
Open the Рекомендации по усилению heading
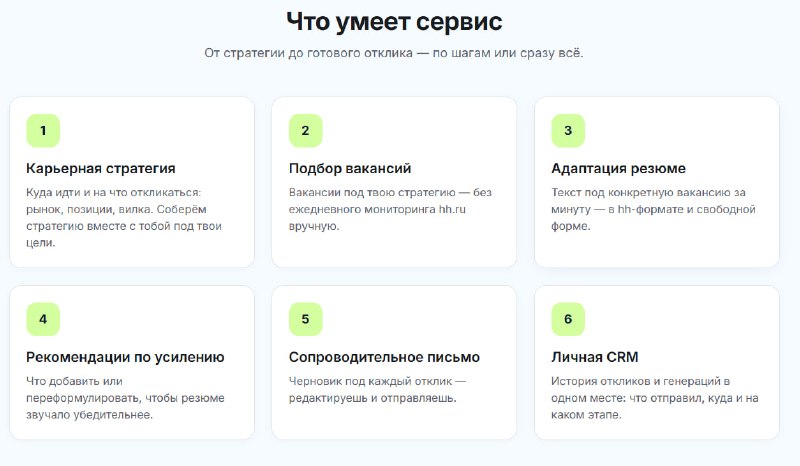(125, 357)
